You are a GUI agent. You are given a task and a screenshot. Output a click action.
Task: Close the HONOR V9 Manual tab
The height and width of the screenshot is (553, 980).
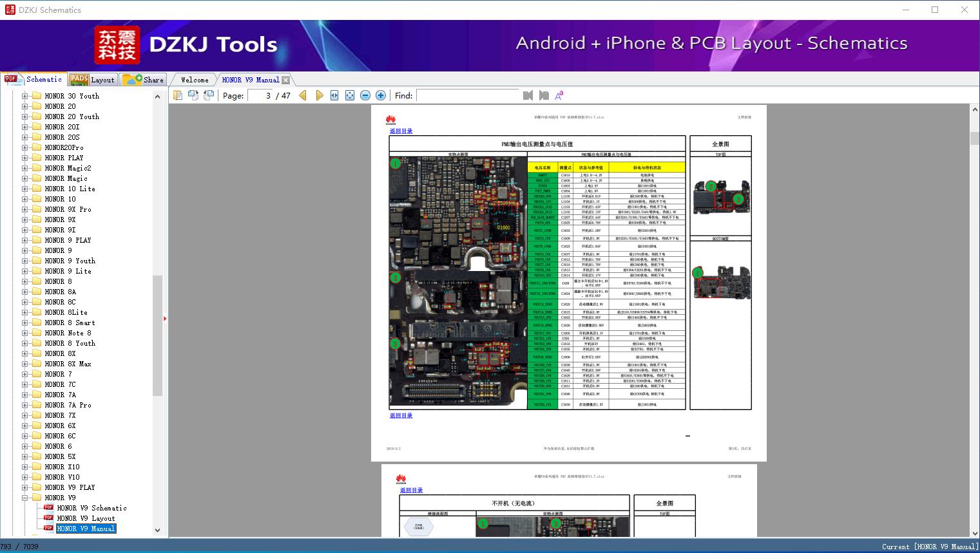[x=285, y=80]
